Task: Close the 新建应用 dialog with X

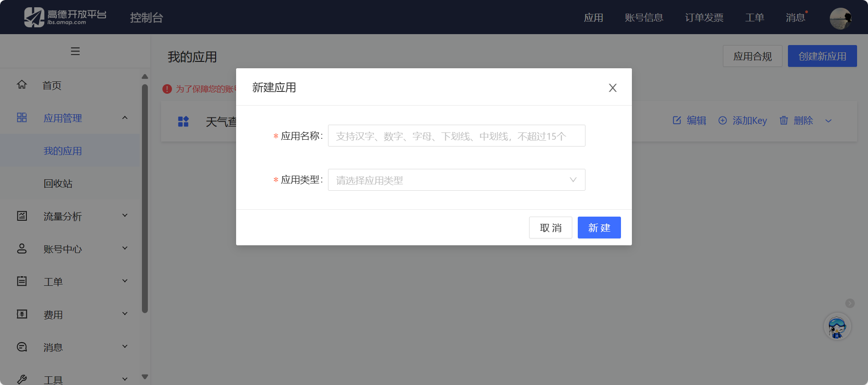Action: click(x=612, y=88)
